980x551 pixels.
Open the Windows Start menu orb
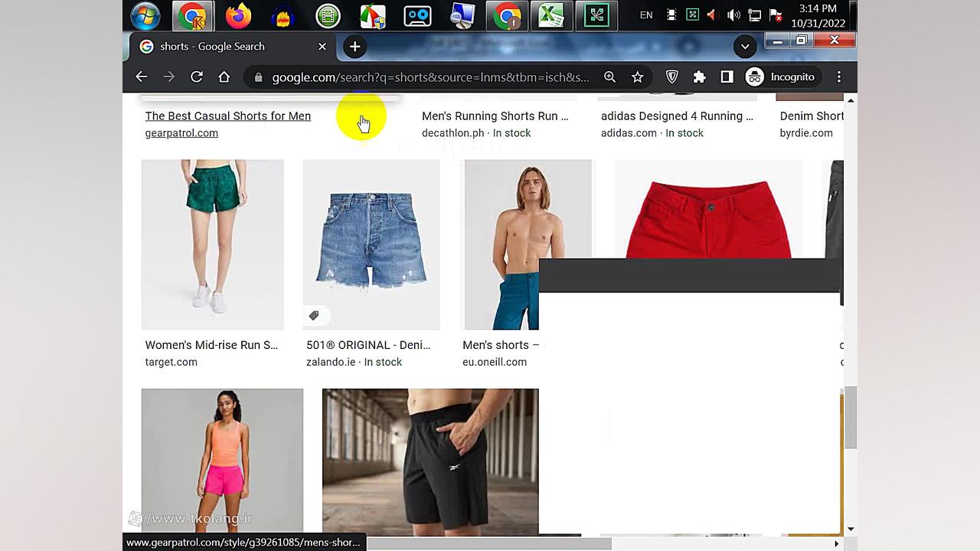(145, 15)
